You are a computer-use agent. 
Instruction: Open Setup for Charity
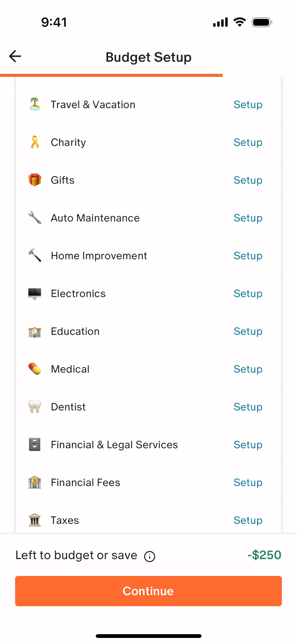[x=248, y=142]
